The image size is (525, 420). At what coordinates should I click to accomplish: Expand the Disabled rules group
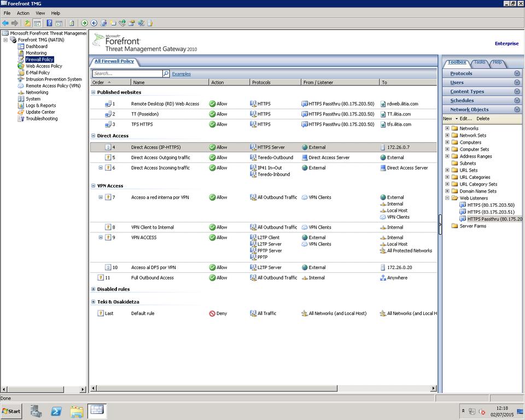pos(94,289)
